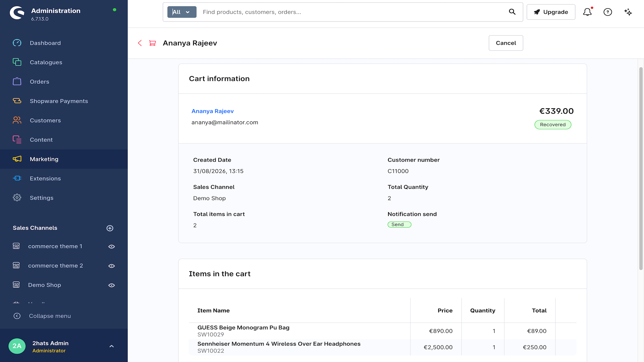This screenshot has width=644, height=362.
Task: Click the Content icon
Action: 17,139
